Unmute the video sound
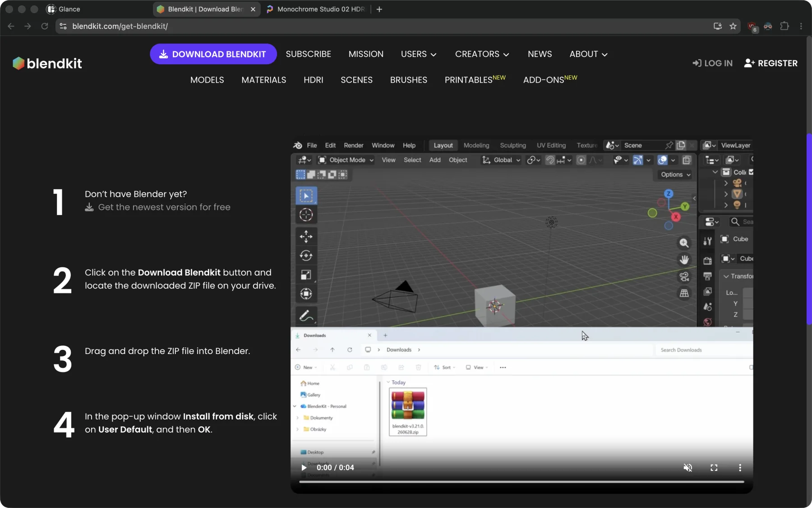This screenshot has height=508, width=812. [x=687, y=467]
